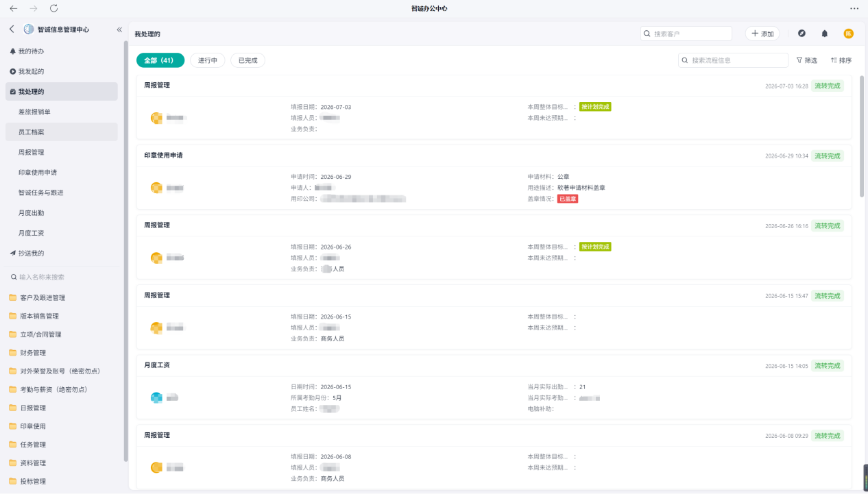Click the back chevron beside 智诚信息管理中心
Viewport: 868px width, 494px height.
[12, 29]
